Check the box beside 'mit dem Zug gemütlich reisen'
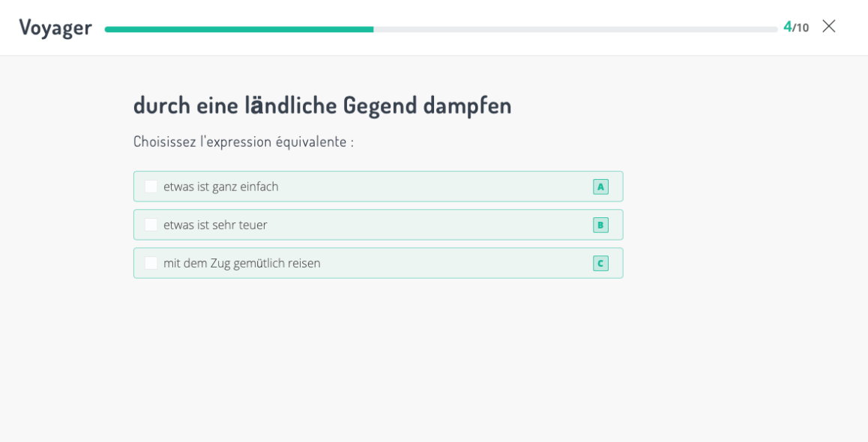 151,263
